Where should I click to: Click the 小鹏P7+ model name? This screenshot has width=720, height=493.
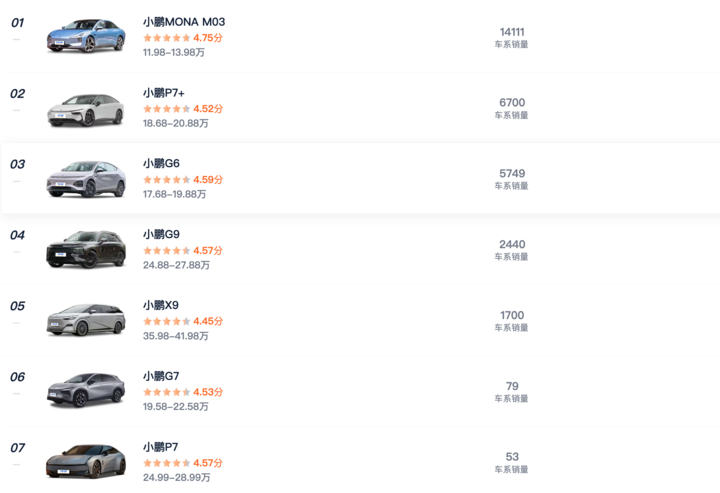163,93
